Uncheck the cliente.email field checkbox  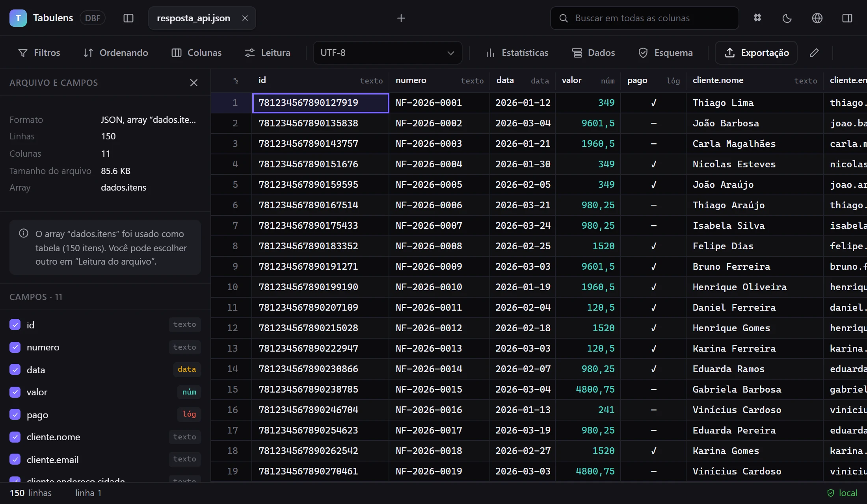(x=15, y=460)
